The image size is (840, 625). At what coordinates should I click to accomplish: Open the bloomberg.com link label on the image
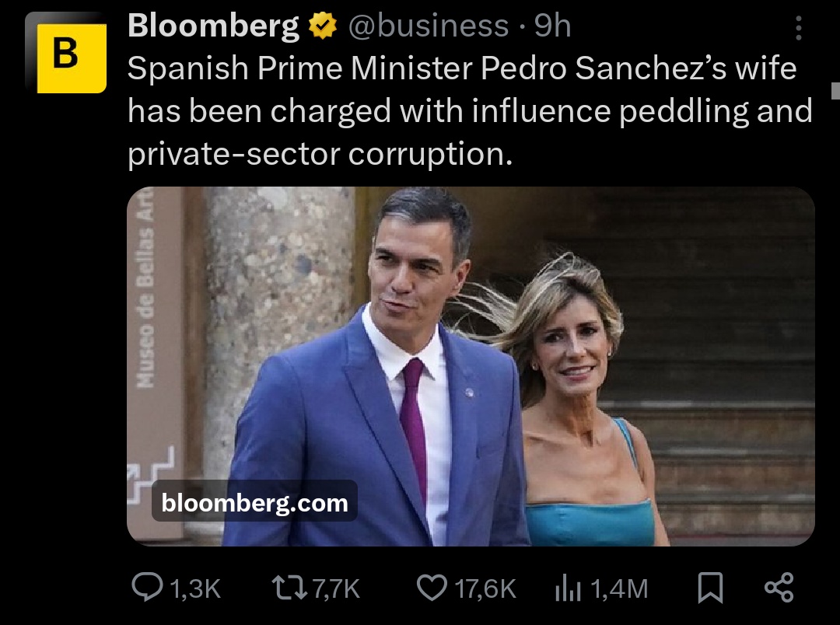click(x=254, y=503)
